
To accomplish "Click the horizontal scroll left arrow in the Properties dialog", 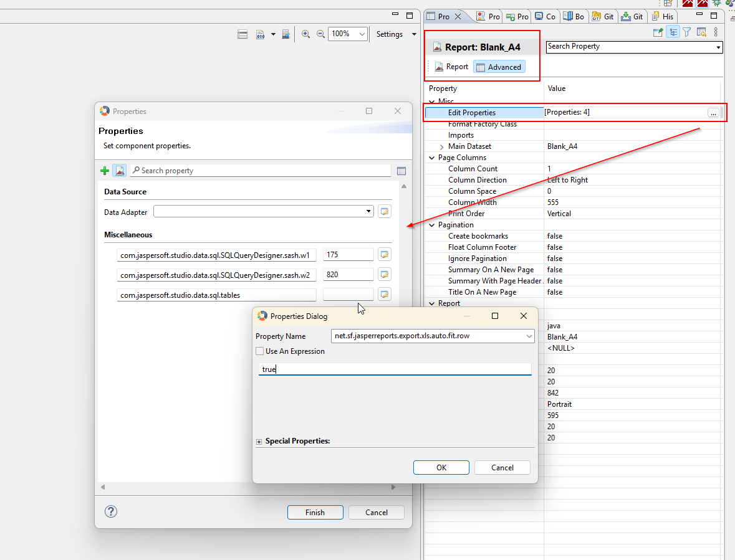I will (x=103, y=487).
